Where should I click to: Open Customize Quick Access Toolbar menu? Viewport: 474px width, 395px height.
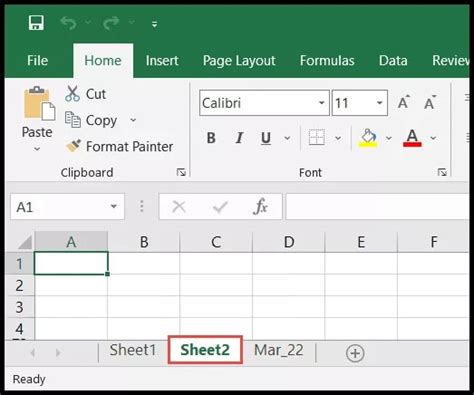tap(154, 24)
